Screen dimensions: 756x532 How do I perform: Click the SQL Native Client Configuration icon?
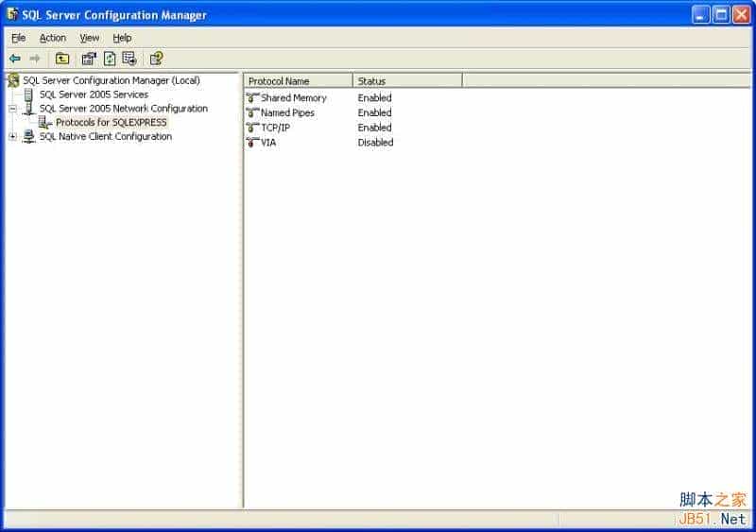click(29, 136)
